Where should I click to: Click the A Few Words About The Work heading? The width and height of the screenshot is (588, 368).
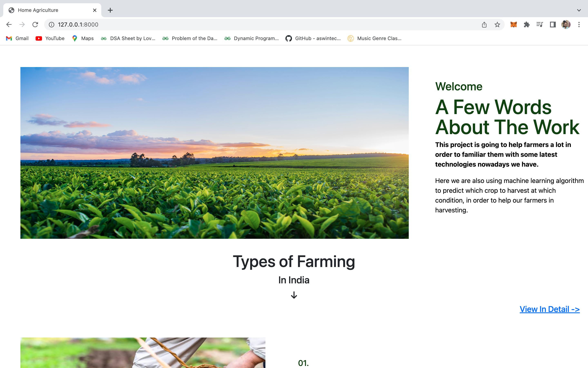(507, 117)
